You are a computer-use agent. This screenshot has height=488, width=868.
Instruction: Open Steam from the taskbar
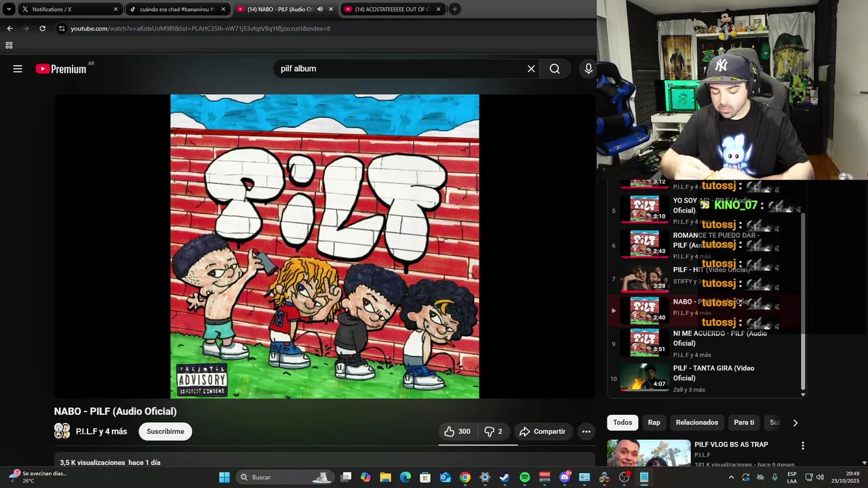(505, 477)
